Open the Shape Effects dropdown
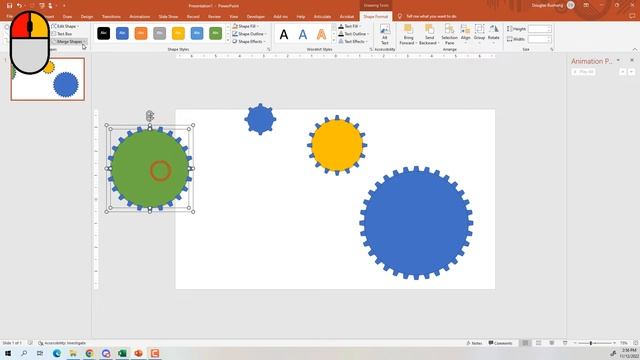The height and width of the screenshot is (360, 640). tap(249, 42)
